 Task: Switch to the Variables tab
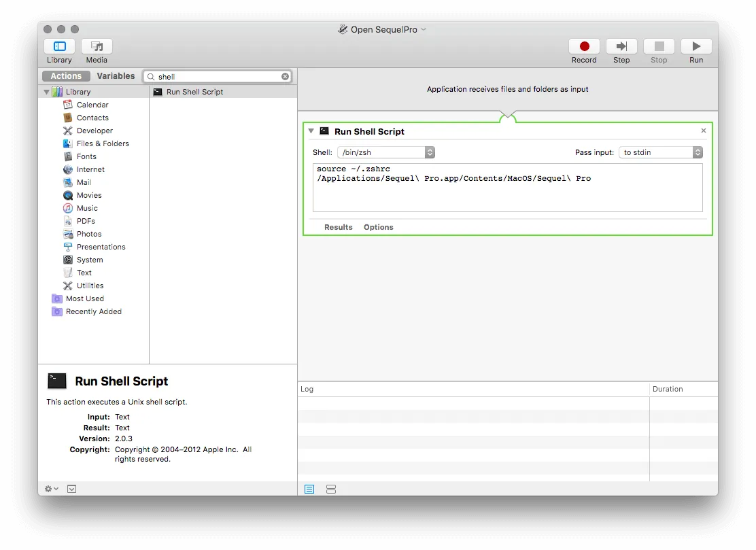(115, 75)
